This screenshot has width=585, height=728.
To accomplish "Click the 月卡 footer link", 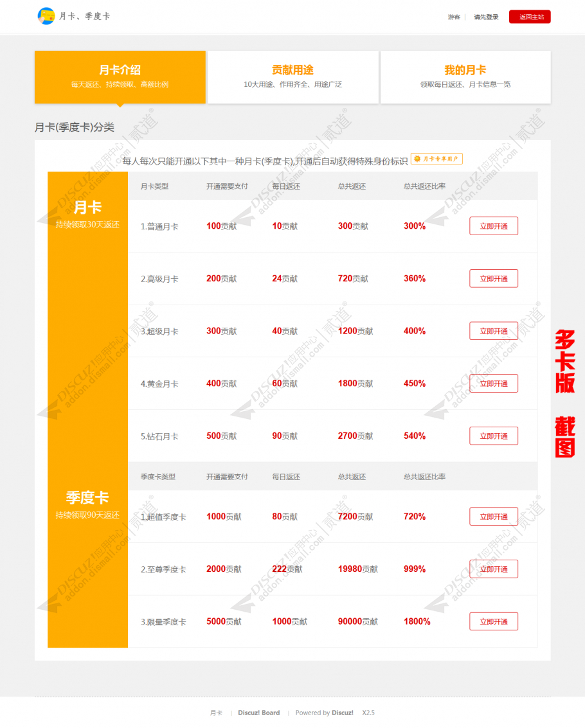I will click(x=216, y=713).
